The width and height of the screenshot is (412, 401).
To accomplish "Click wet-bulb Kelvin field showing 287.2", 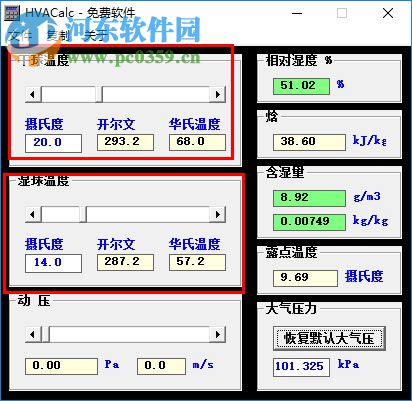I will click(125, 262).
